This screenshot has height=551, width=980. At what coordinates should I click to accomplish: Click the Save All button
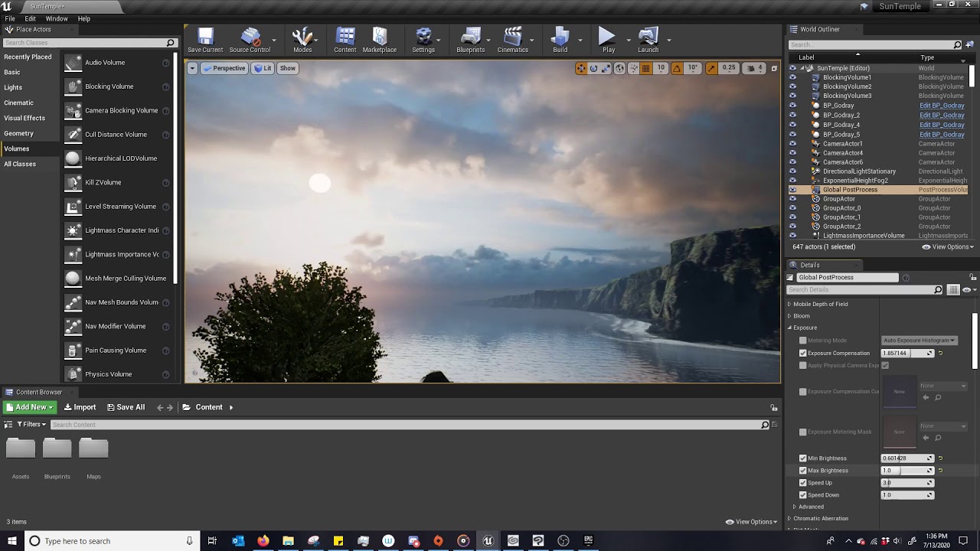pyautogui.click(x=126, y=407)
